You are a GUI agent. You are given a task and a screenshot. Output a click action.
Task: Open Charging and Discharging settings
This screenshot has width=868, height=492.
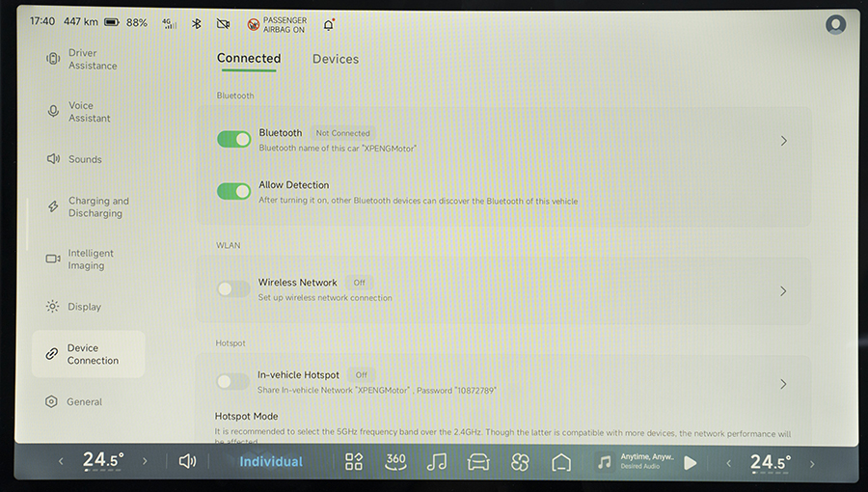[x=97, y=207]
